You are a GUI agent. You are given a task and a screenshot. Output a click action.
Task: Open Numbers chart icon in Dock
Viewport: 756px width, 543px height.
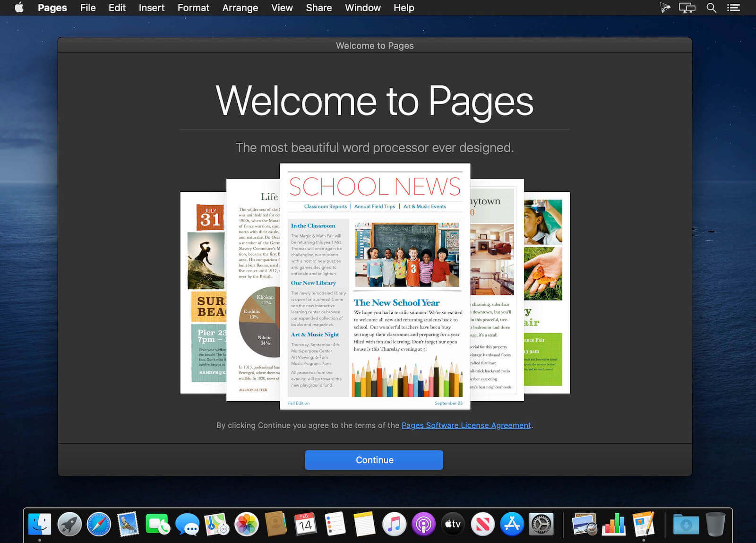614,524
